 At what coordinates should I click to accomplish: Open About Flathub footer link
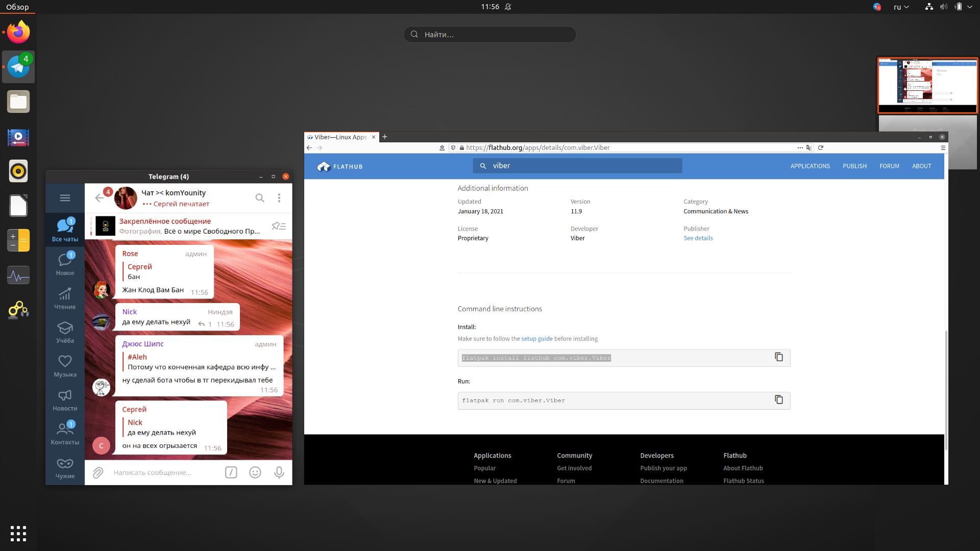pyautogui.click(x=743, y=468)
